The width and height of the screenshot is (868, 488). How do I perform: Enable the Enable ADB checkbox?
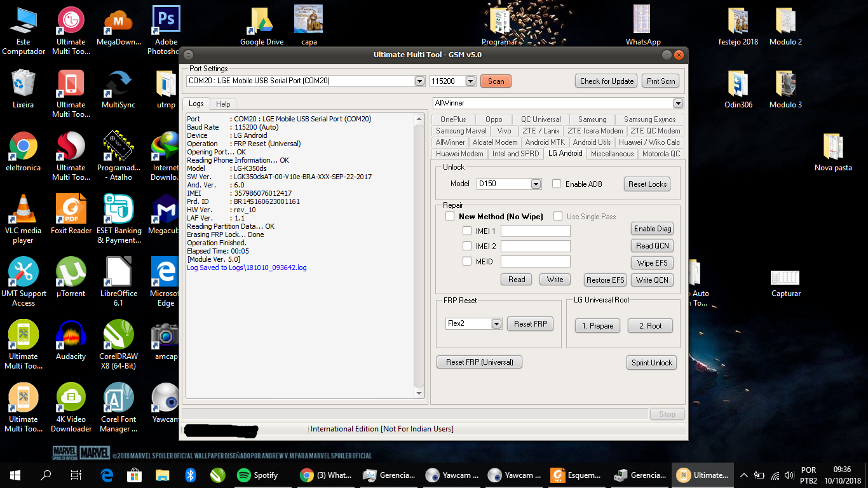[x=557, y=184]
